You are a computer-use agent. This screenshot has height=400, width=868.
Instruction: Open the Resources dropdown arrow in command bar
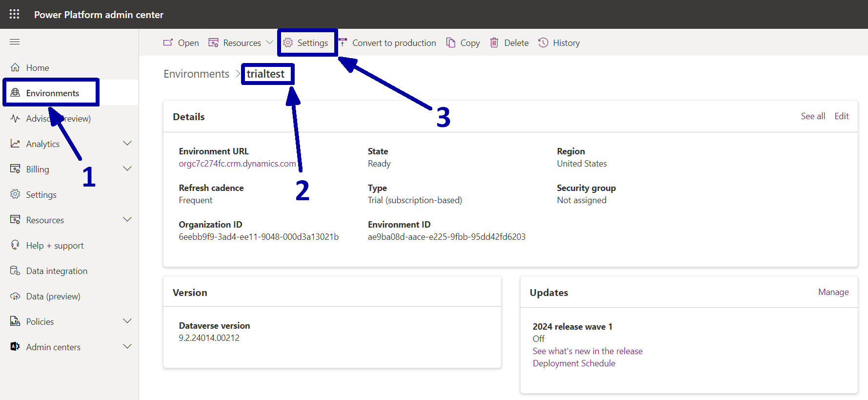(x=269, y=42)
